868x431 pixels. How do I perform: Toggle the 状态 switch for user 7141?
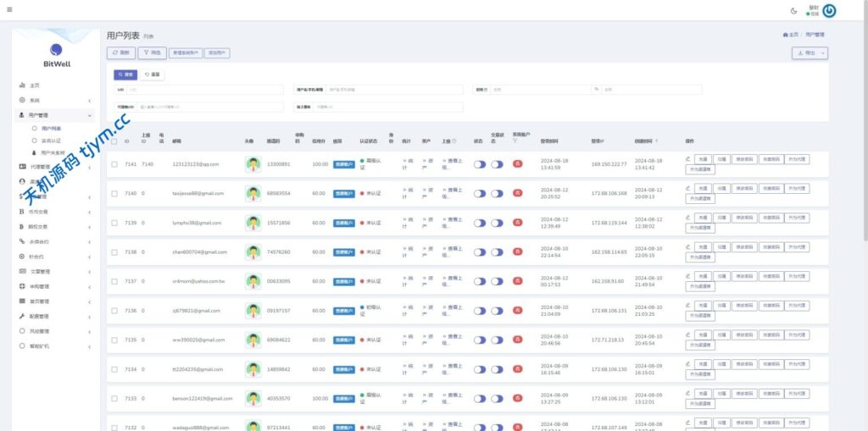(480, 164)
